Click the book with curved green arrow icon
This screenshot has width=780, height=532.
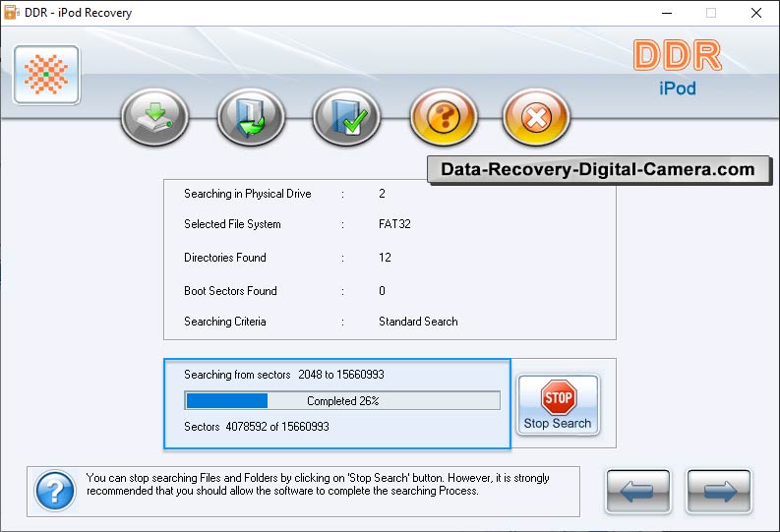coord(251,118)
